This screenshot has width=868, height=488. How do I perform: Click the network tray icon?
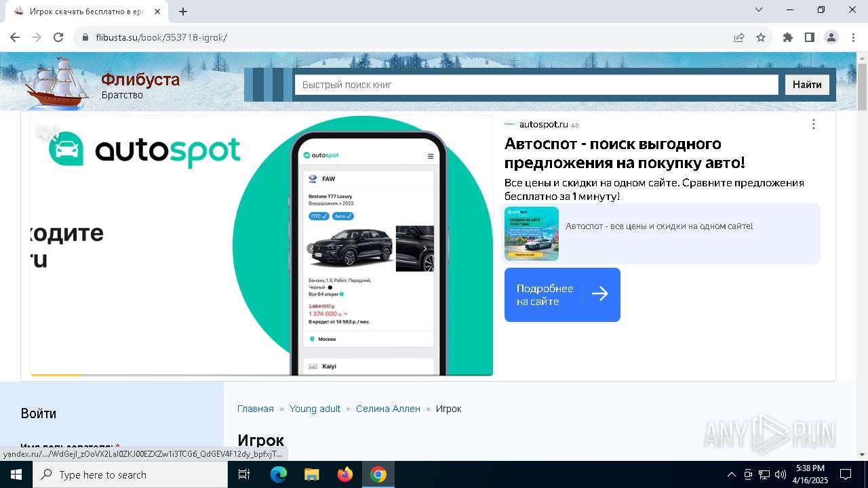tap(764, 474)
